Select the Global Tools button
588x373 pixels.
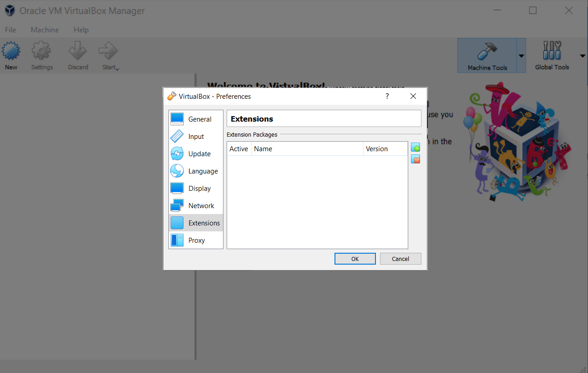552,56
